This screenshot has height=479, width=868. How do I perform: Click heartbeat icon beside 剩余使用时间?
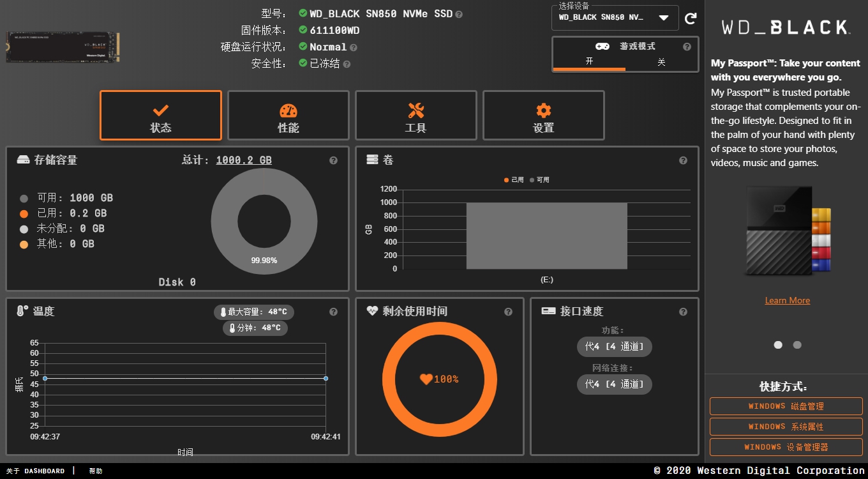click(373, 311)
